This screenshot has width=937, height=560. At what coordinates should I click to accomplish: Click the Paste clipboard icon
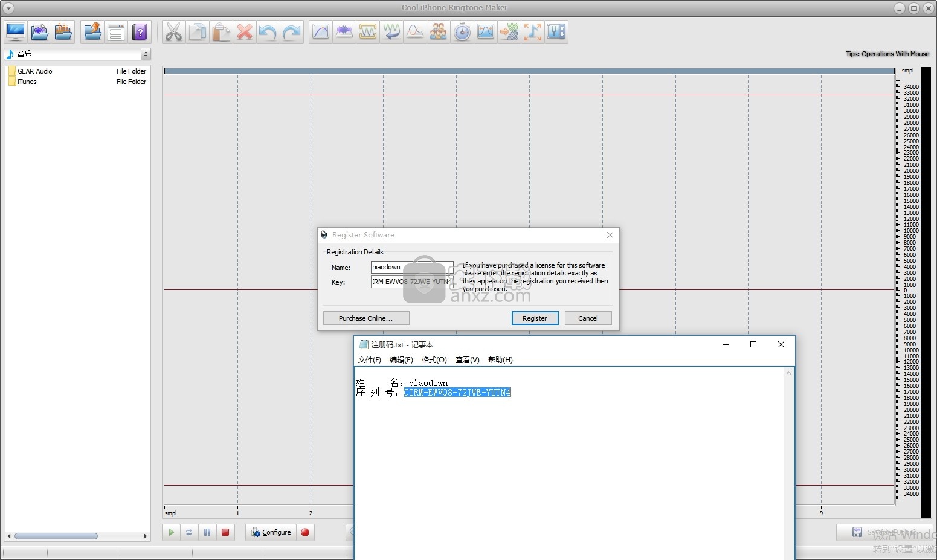[221, 31]
